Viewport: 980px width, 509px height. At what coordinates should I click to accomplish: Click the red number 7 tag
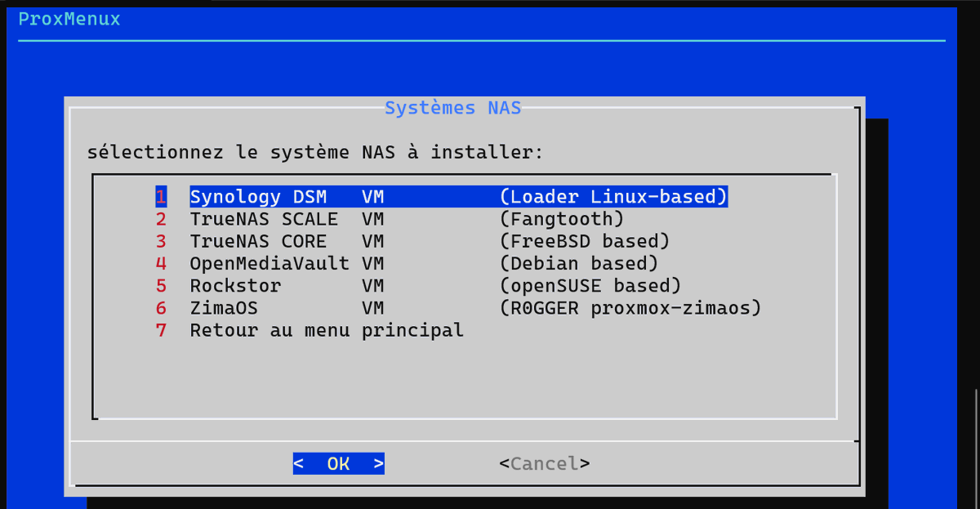[161, 331]
